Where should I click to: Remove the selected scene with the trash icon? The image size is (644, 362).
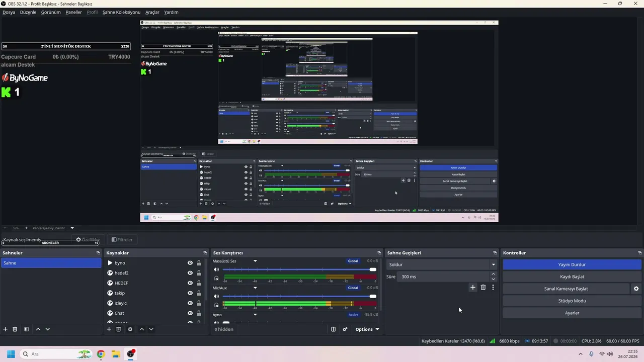tap(15, 329)
